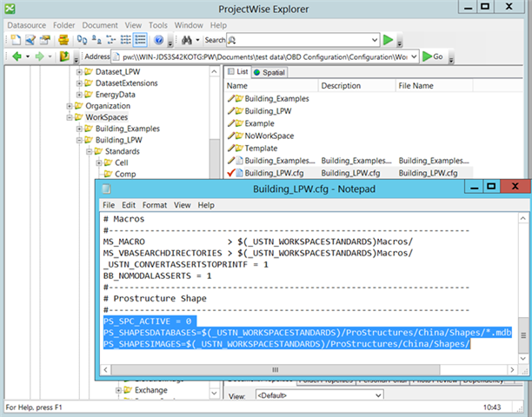Viewport: 532px width, 417px height.
Task: Expand the Exchange tree folder
Action: (118, 390)
